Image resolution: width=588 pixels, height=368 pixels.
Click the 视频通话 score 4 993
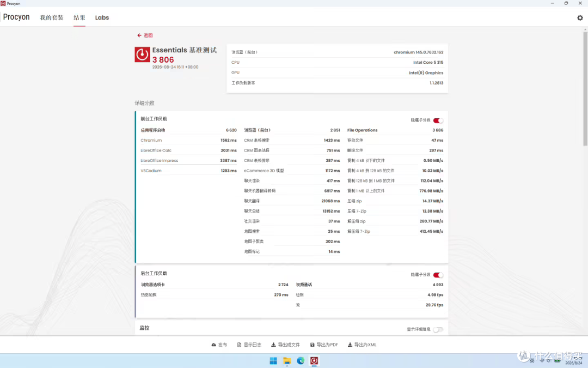click(438, 285)
